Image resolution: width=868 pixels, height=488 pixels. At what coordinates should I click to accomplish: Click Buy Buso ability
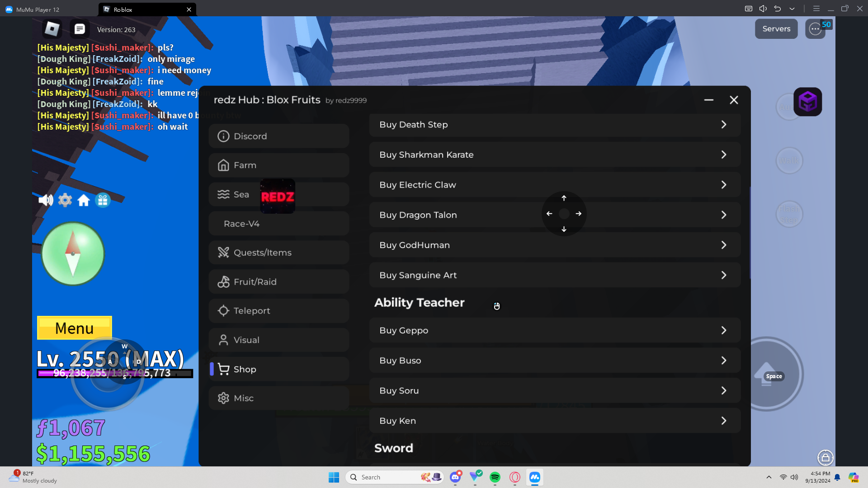(x=555, y=361)
